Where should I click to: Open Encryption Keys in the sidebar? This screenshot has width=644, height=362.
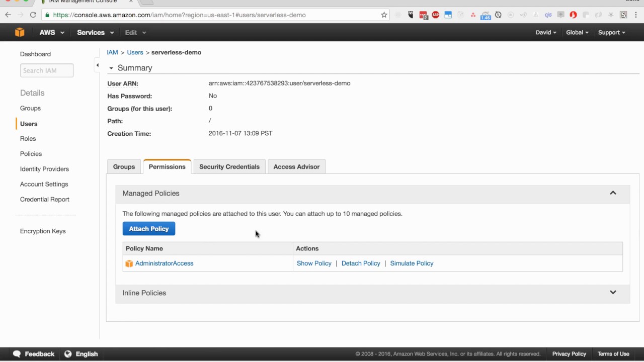click(x=43, y=231)
